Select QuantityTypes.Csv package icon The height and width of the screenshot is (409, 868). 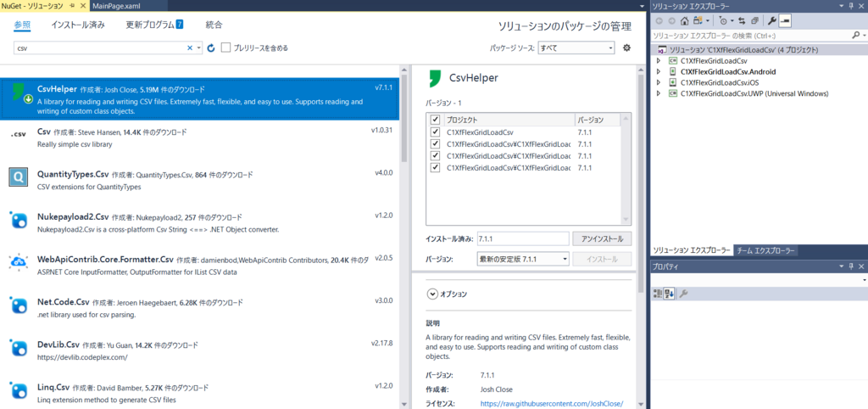point(19,177)
